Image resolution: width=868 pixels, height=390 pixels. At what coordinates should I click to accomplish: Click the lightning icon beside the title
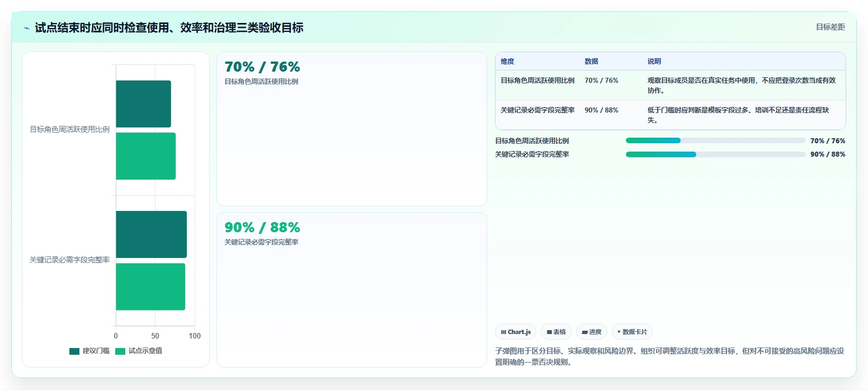[x=26, y=28]
